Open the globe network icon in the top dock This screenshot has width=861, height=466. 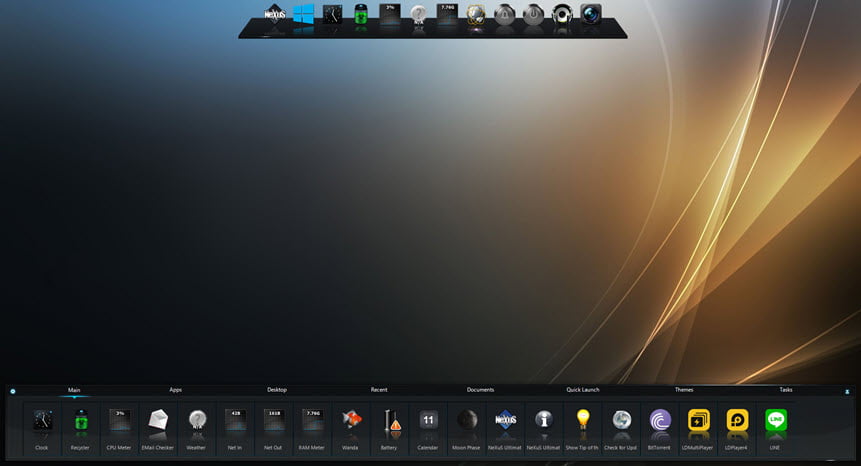pos(476,15)
